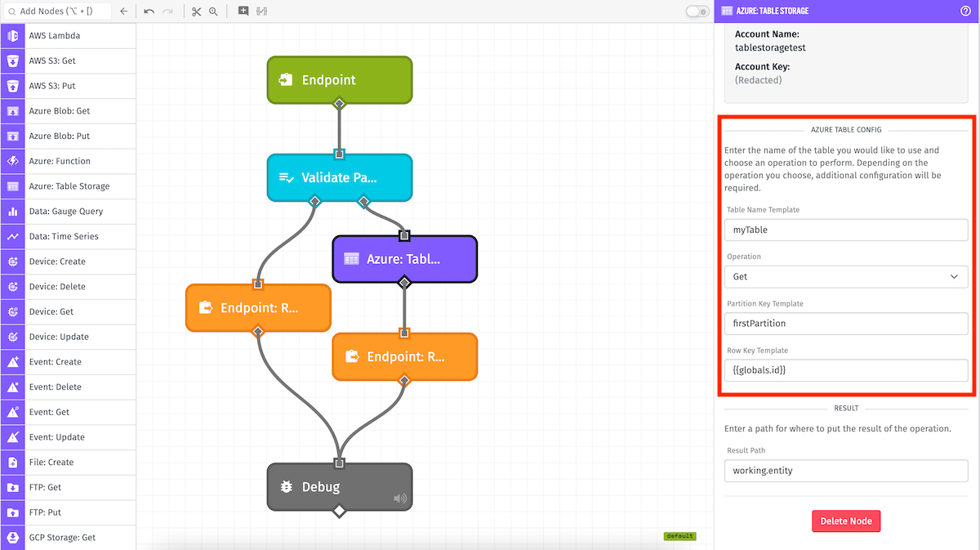Click the zoom magnifier icon
The height and width of the screenshot is (550, 980).
tap(213, 11)
